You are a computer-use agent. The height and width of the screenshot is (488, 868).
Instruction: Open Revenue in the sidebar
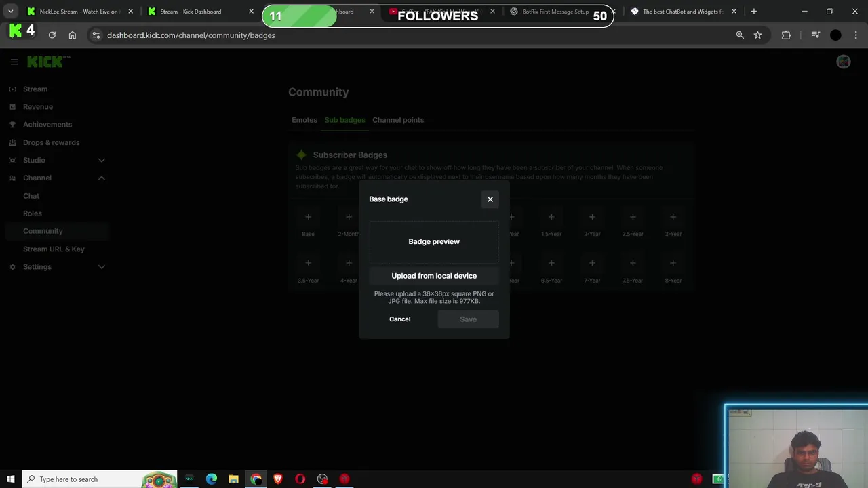[38, 107]
